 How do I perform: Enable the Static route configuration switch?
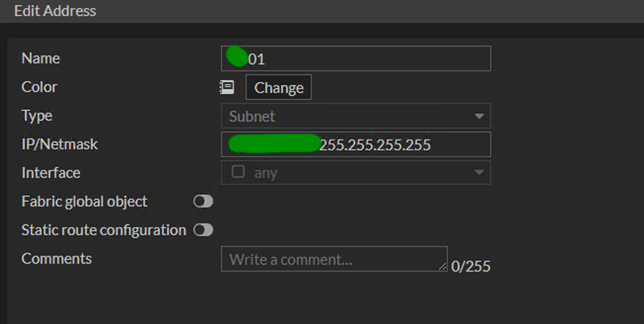[203, 230]
